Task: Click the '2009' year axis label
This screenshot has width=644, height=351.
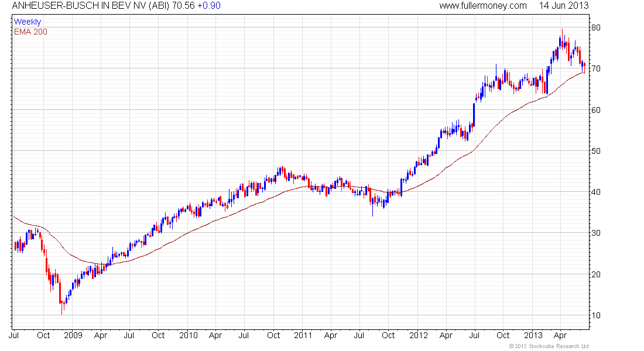Action: (73, 335)
